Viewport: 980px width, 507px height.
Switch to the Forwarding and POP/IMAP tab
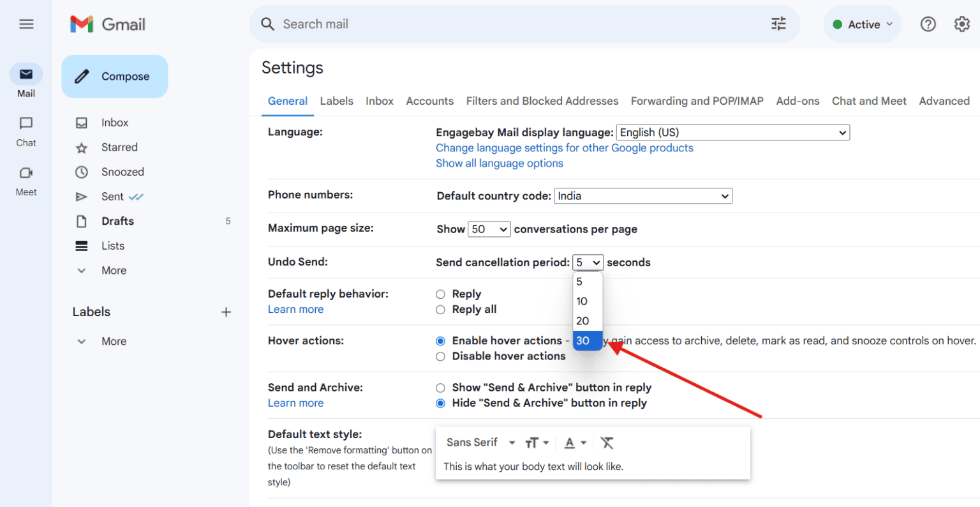coord(697,101)
